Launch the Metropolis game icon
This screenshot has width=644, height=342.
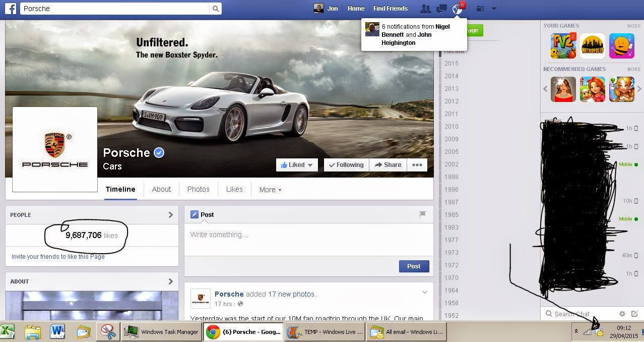[x=593, y=46]
